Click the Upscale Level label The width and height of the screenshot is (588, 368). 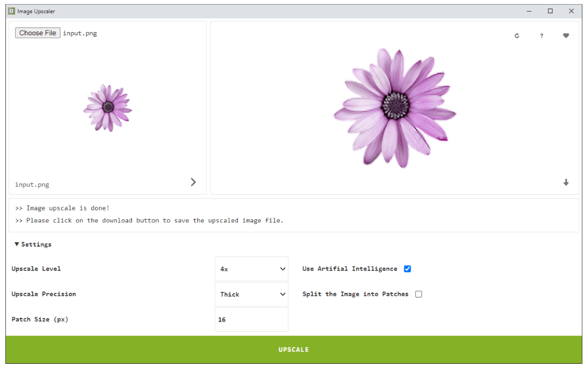pos(36,269)
